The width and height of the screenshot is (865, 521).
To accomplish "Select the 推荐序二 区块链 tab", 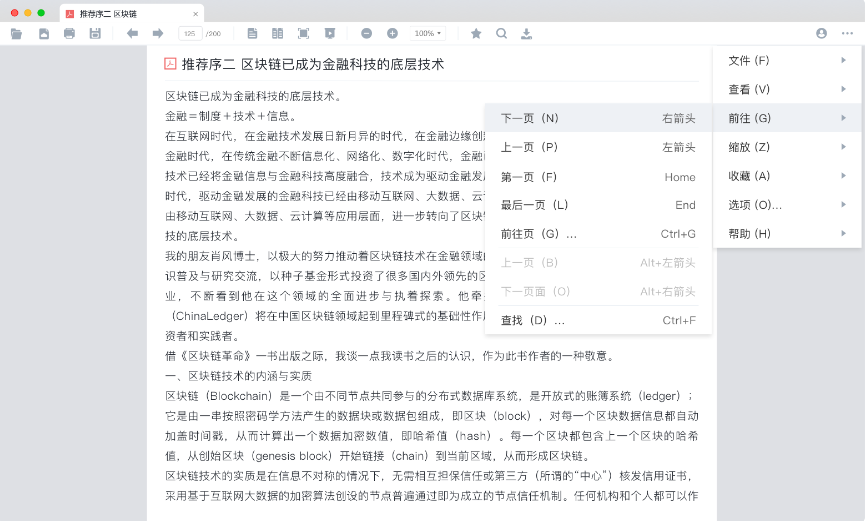I will 131,13.
